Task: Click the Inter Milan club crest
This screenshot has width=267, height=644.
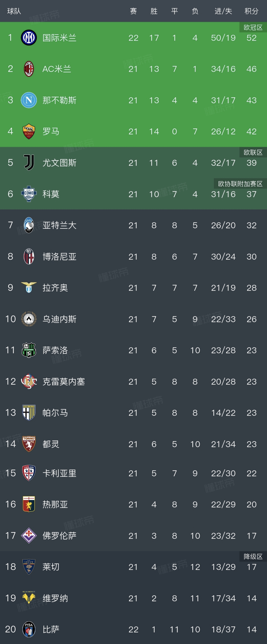Action: [x=29, y=38]
